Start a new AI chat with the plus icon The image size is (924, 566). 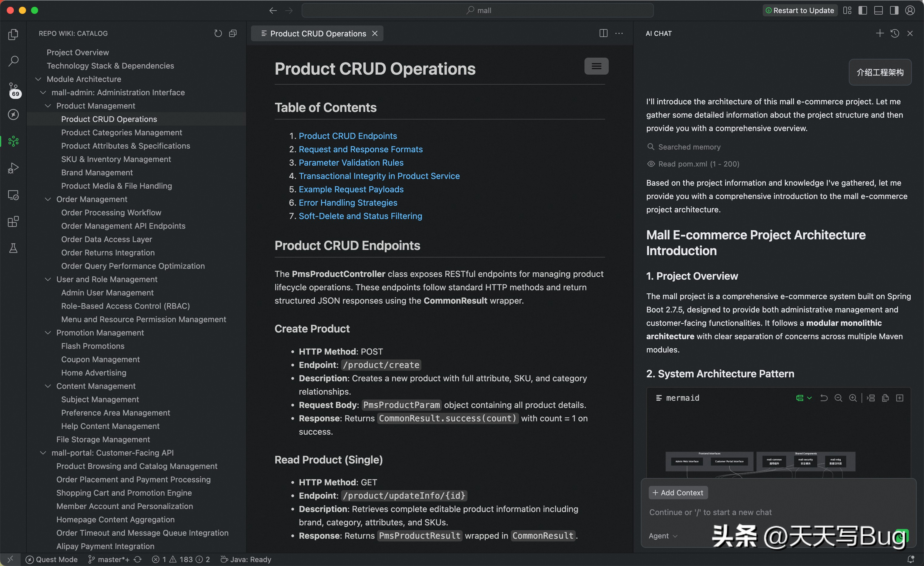(x=879, y=33)
